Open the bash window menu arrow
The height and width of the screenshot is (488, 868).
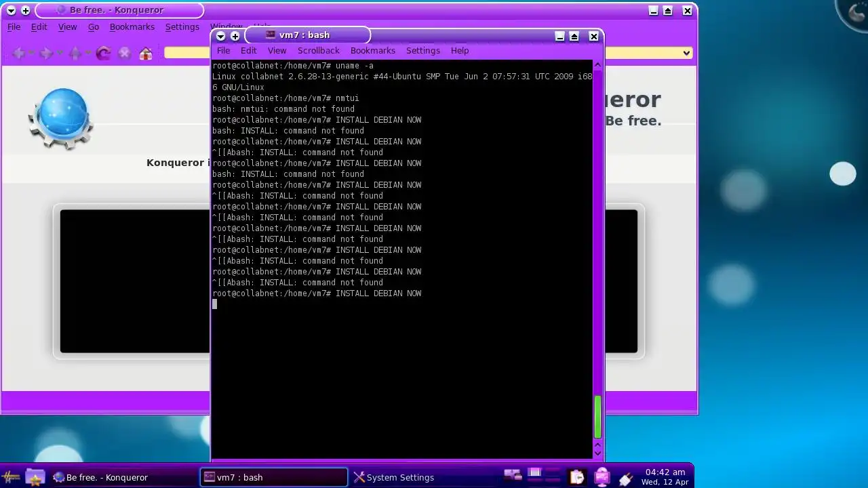coord(220,36)
